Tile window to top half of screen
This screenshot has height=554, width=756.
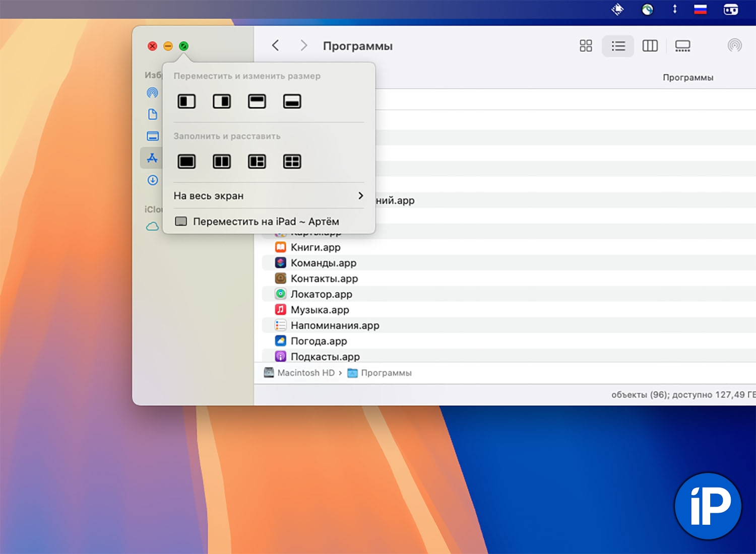pyautogui.click(x=257, y=102)
